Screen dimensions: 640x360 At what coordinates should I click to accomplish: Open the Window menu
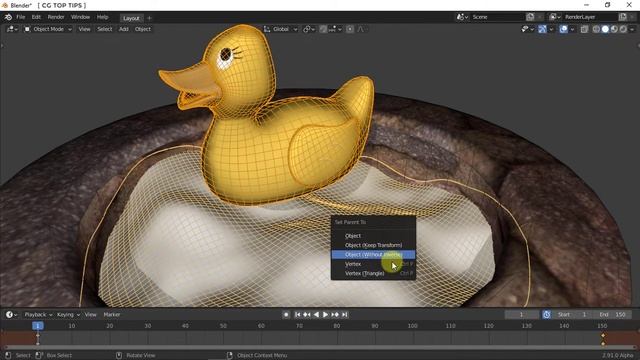(x=80, y=17)
